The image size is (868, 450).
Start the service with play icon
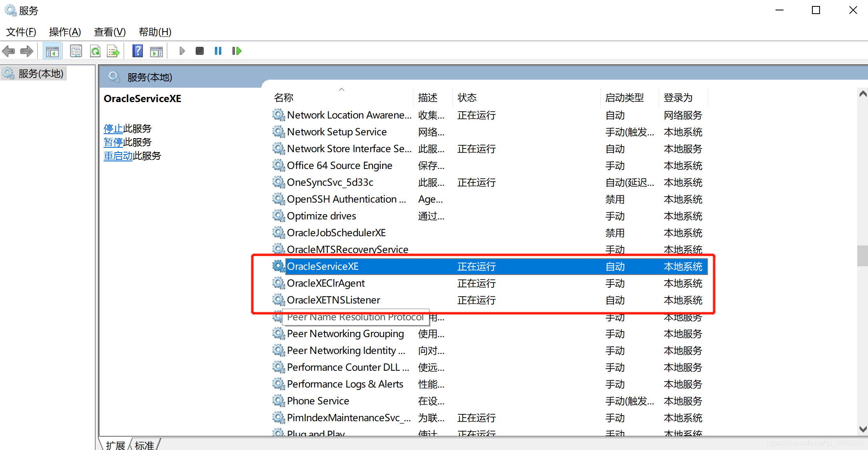click(x=182, y=51)
